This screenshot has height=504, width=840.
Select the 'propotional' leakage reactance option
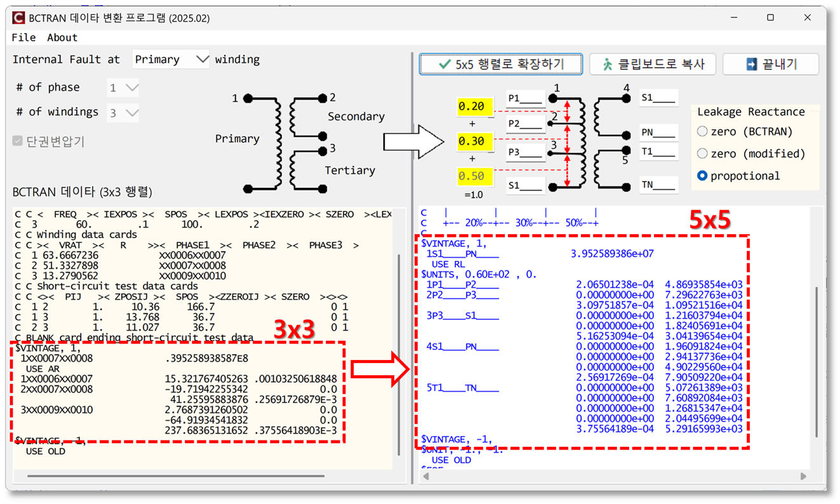738,176
